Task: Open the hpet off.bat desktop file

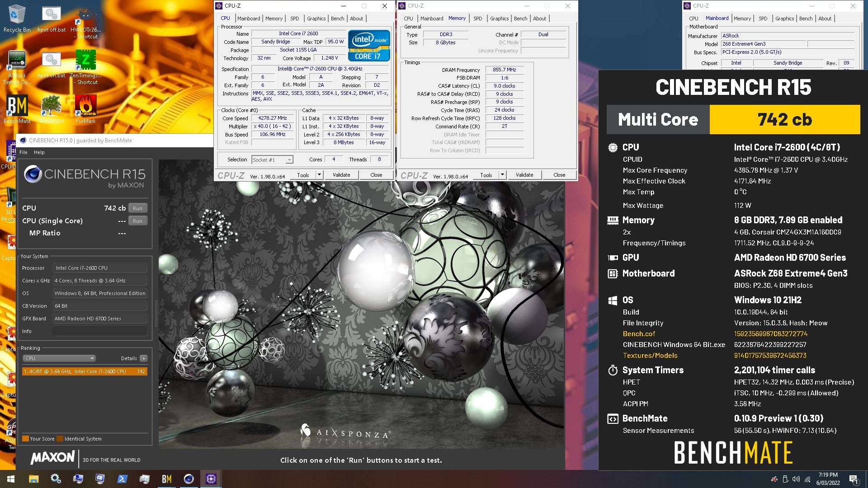Action: tap(51, 19)
